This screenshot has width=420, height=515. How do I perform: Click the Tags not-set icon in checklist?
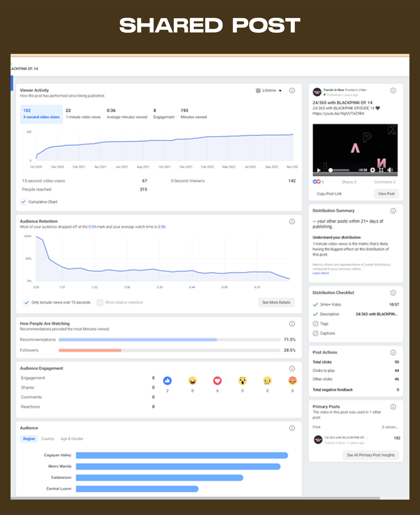pos(315,324)
